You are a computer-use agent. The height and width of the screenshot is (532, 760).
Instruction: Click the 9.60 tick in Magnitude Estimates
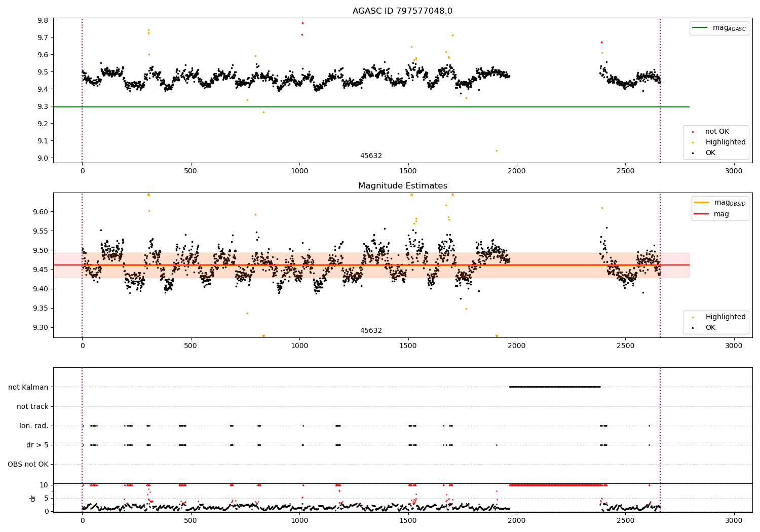coord(41,212)
